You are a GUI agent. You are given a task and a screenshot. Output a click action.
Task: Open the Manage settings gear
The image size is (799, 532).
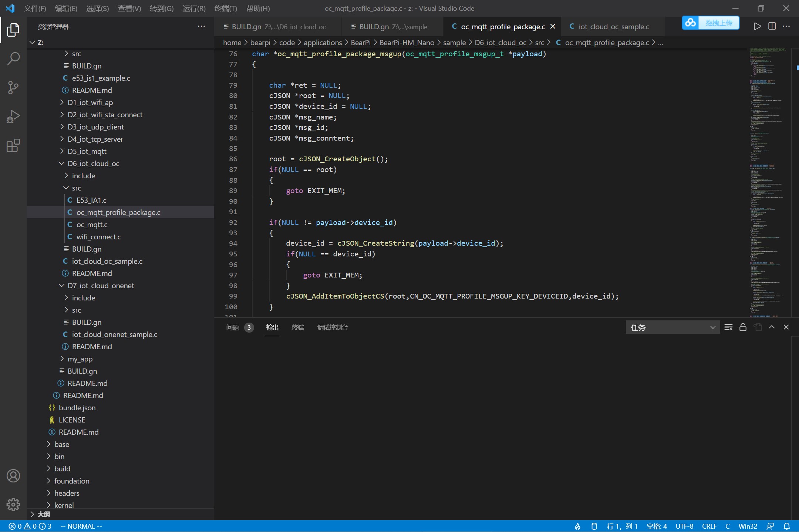click(x=13, y=504)
